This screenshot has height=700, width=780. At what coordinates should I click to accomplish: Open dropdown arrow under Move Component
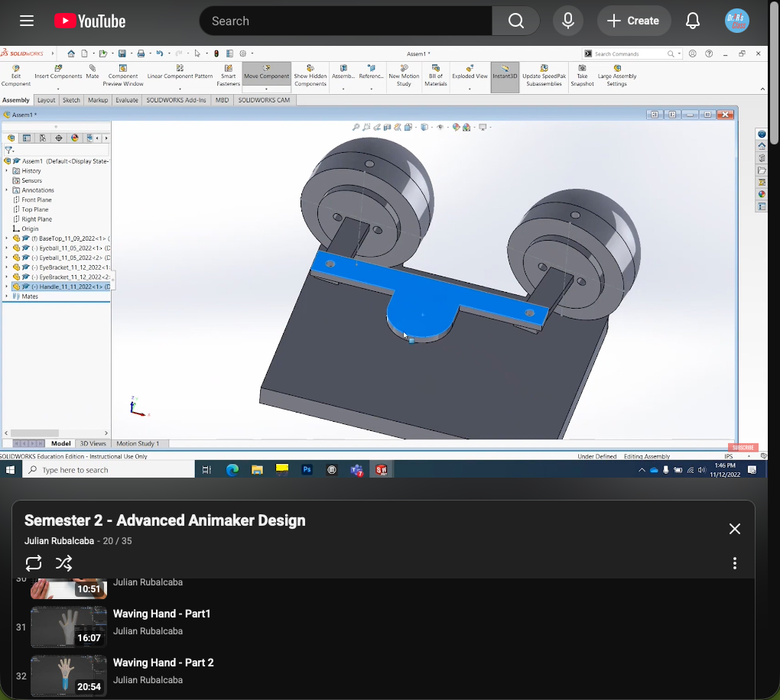click(x=267, y=89)
